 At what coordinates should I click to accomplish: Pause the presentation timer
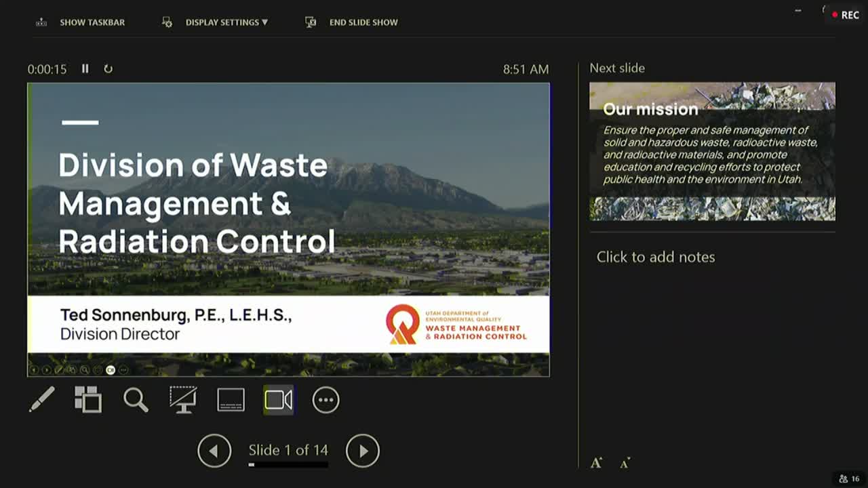(85, 68)
